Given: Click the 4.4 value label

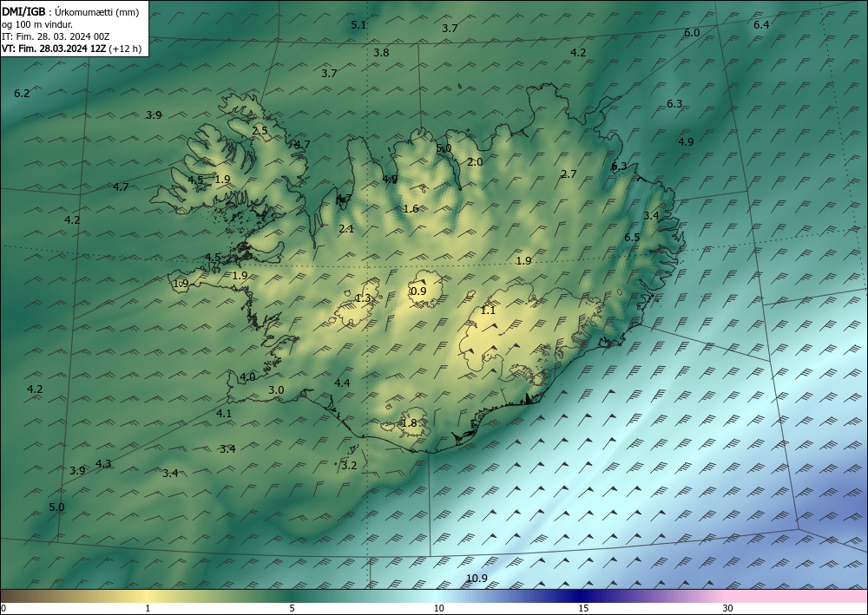Looking at the screenshot, I should tap(342, 383).
